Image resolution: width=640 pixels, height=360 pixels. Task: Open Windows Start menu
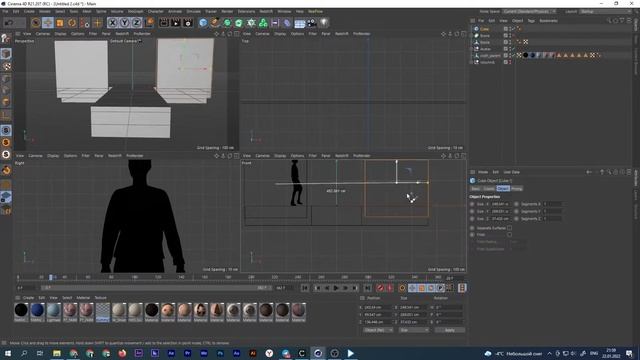(x=8, y=353)
